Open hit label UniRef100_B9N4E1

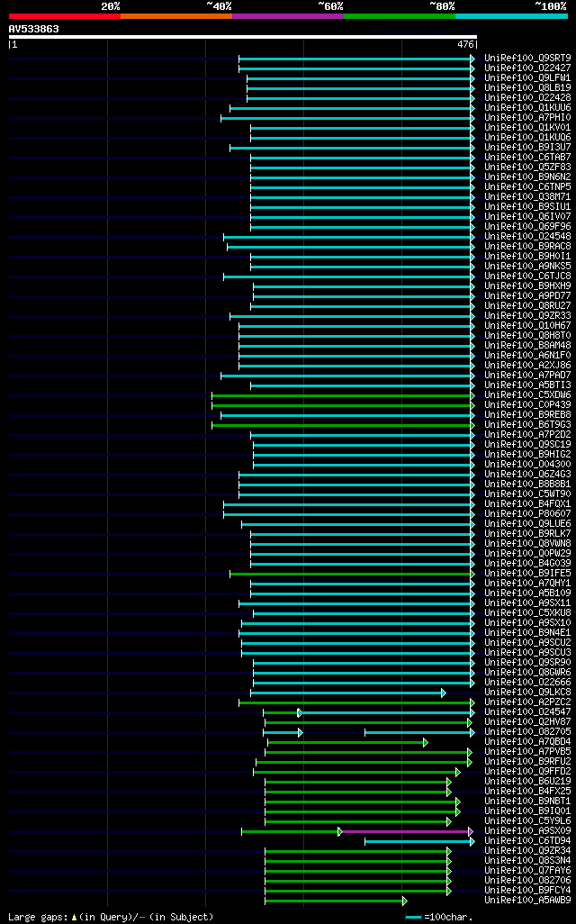(x=527, y=632)
